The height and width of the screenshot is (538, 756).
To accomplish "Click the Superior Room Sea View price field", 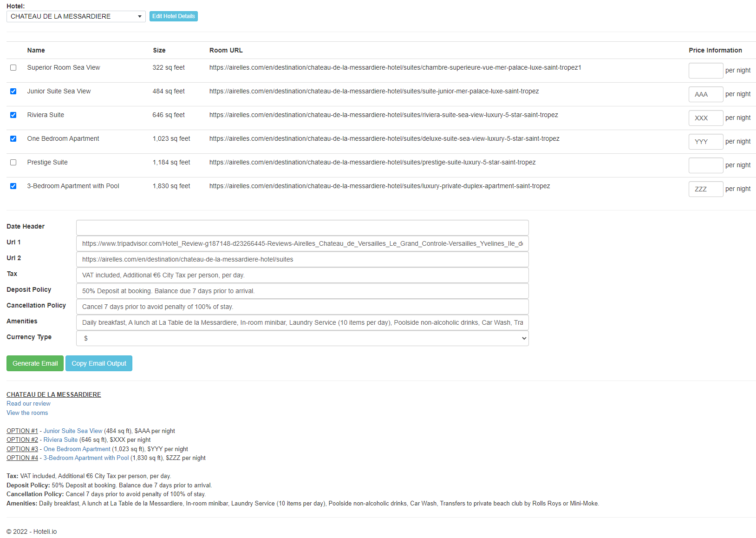I will 706,71.
